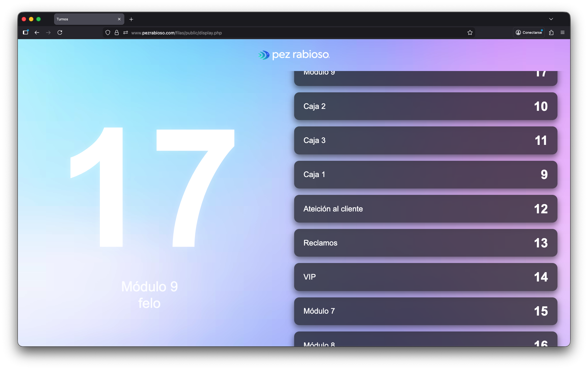
Task: Click the site permissions icon in address bar
Action: [x=126, y=32]
